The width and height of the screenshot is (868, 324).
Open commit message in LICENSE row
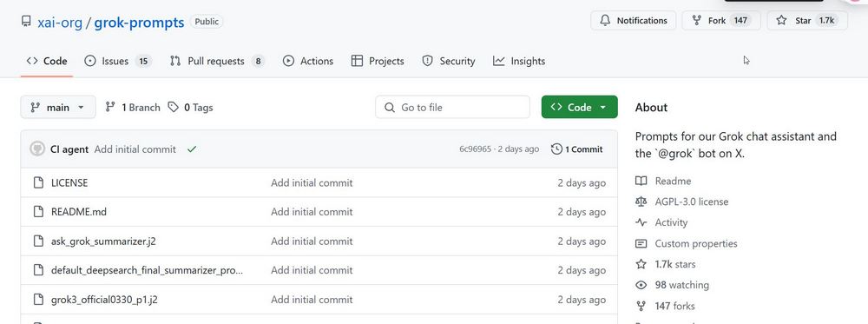click(312, 182)
